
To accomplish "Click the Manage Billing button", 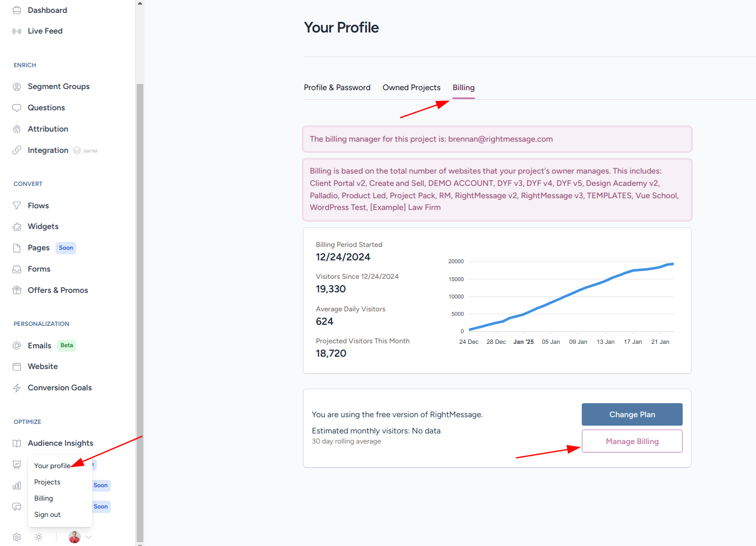I will (632, 441).
